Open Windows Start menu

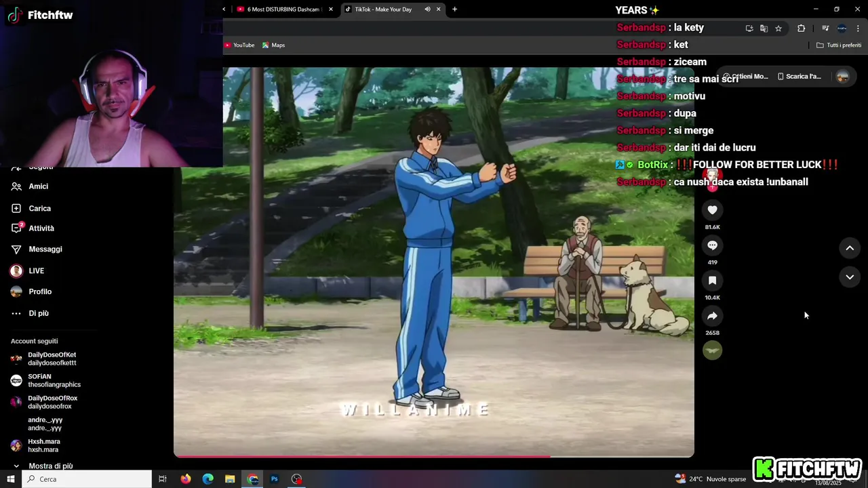click(11, 479)
